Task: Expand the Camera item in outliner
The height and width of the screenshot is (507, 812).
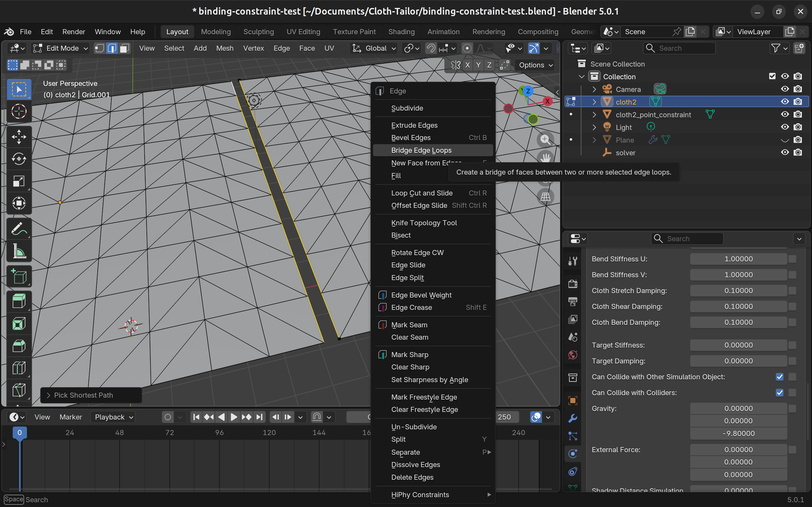Action: coord(594,89)
